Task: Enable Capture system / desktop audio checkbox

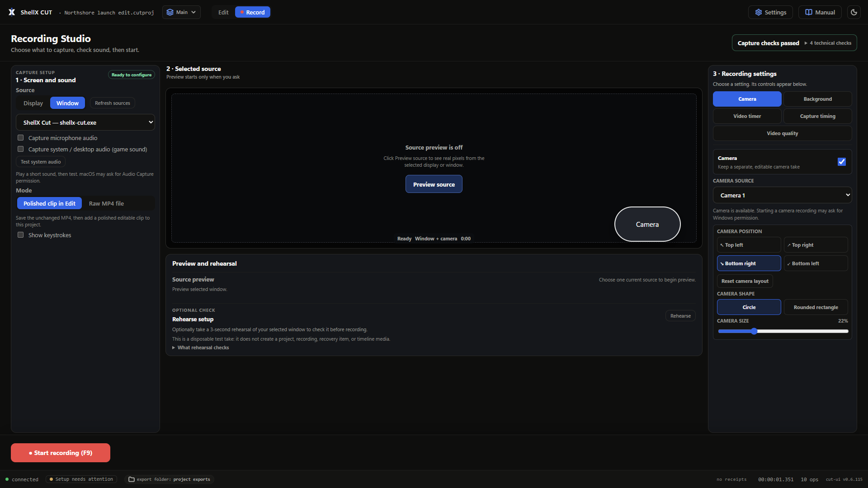Action: coord(20,149)
